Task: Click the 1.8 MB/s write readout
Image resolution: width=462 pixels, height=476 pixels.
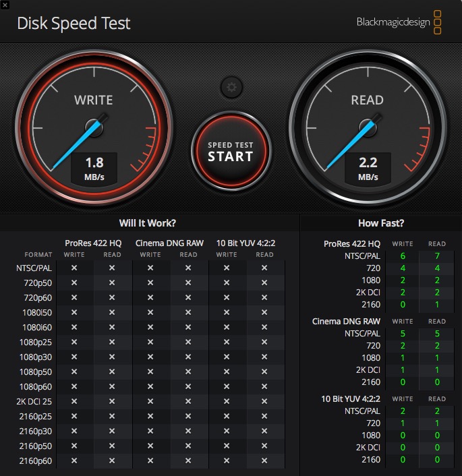Action: click(94, 169)
